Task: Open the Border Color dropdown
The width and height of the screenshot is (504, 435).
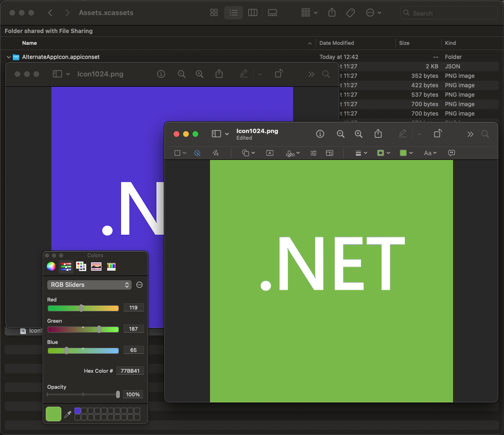Action: tap(384, 153)
